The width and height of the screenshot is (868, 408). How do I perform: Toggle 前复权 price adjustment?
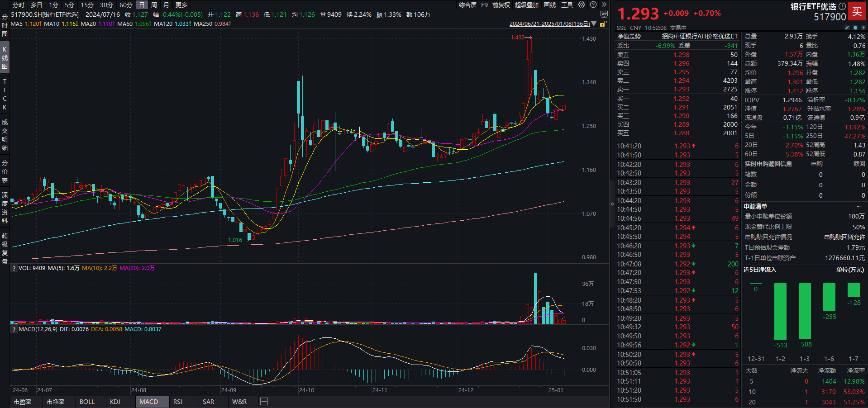coord(501,5)
